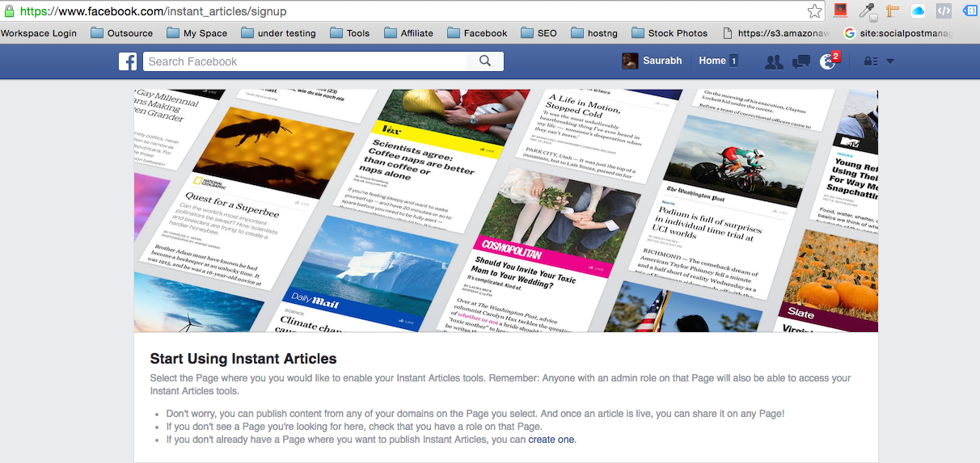
Task: Open the iCloud extension icon
Action: pos(918,11)
